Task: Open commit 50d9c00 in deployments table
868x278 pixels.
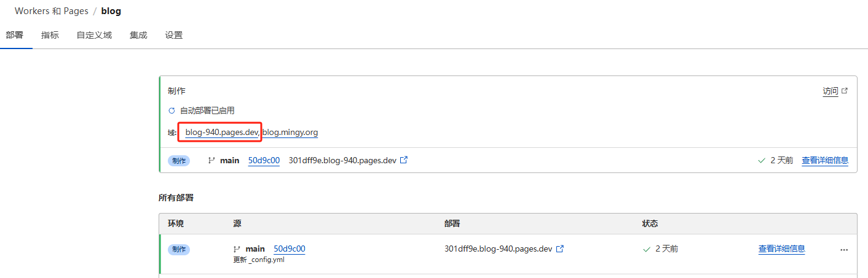Action: coord(289,249)
